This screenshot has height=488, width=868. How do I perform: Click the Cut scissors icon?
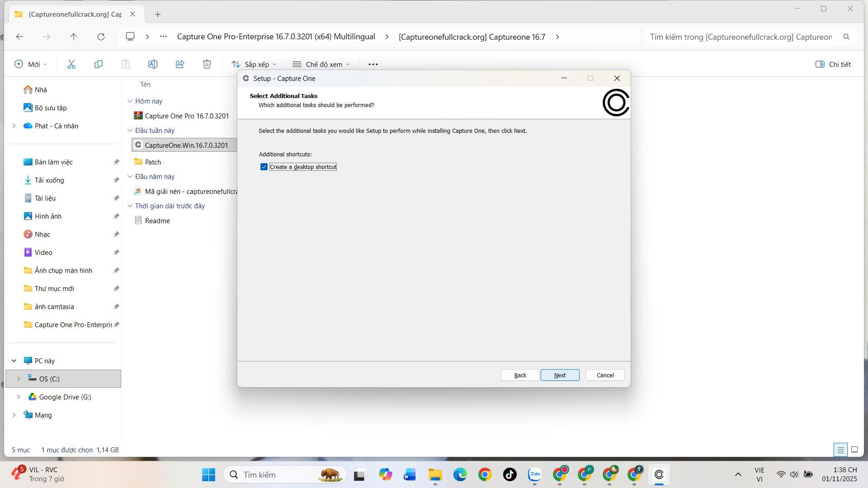pos(71,64)
